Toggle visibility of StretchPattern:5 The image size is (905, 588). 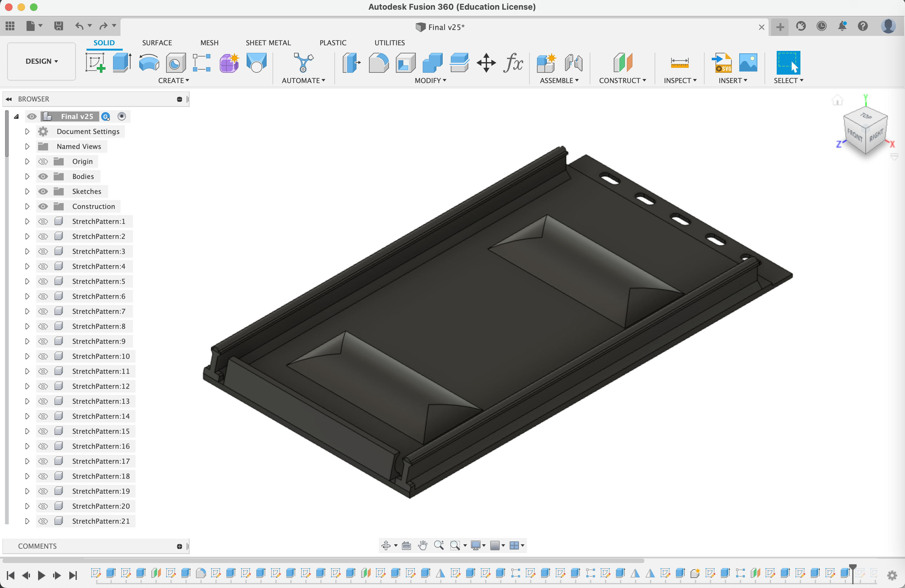(43, 281)
